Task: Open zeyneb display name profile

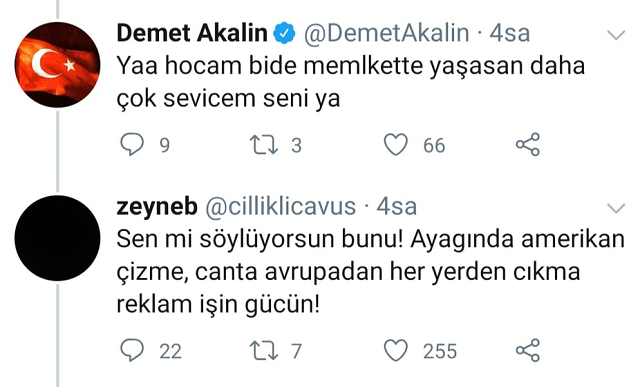Action: coord(157,207)
